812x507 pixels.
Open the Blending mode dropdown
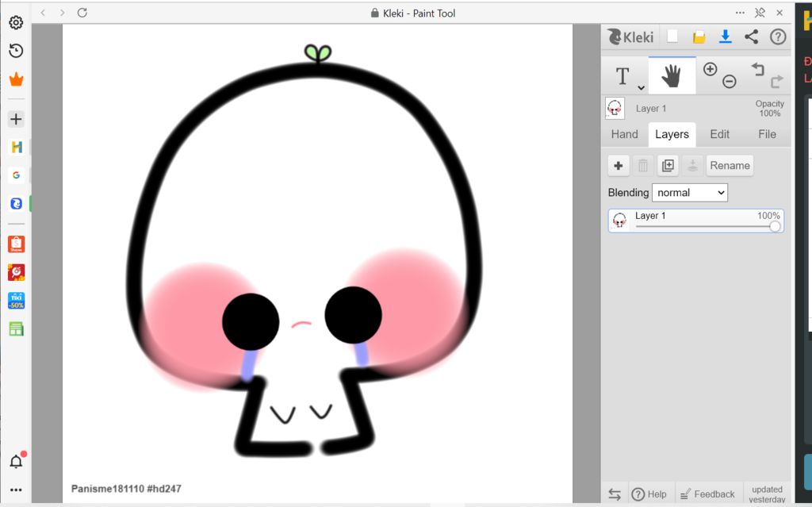point(690,192)
